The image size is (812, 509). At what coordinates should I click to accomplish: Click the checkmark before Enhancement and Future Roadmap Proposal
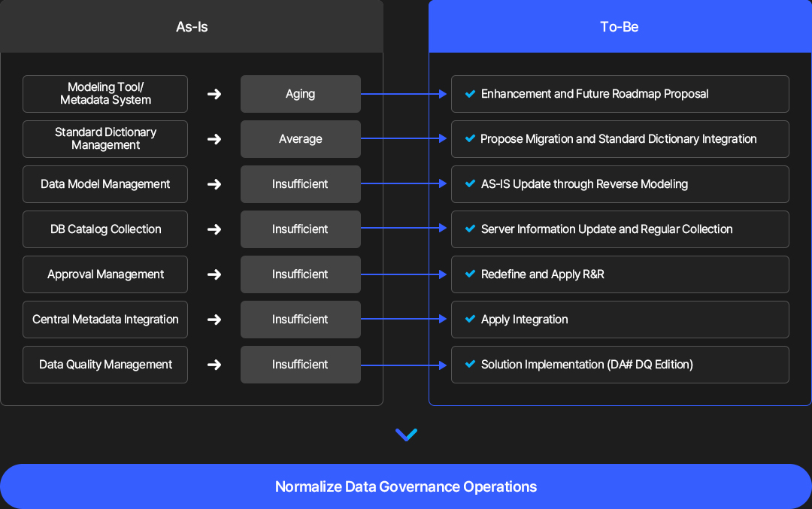(x=470, y=94)
